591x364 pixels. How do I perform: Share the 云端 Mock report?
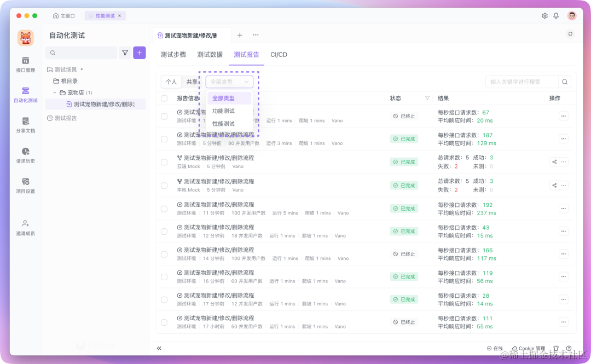[554, 162]
